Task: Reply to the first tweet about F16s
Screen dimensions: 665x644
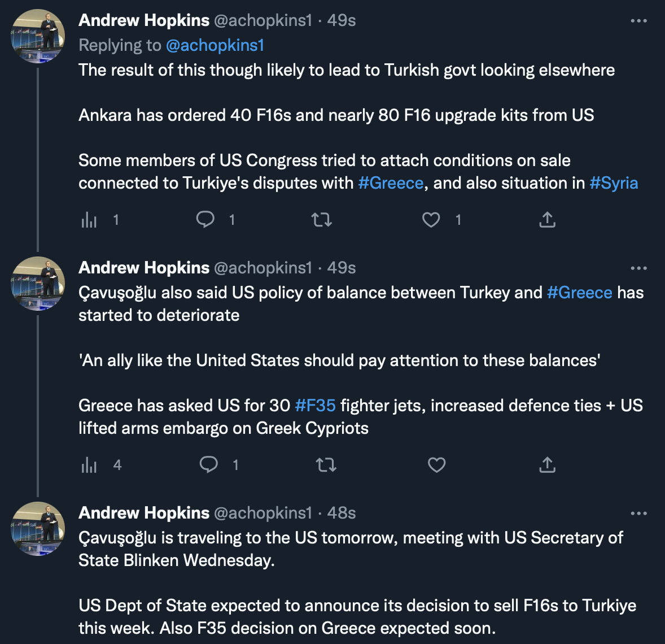Action: [x=205, y=219]
